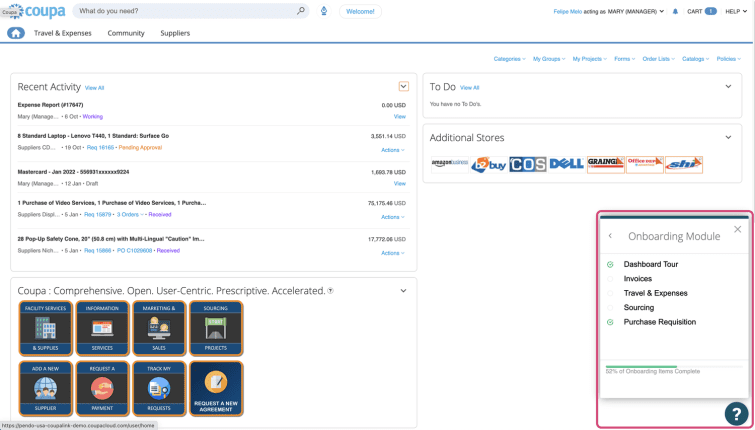Screen dimensions: 755x430
Task: Open the shopping cart
Action: (x=702, y=12)
